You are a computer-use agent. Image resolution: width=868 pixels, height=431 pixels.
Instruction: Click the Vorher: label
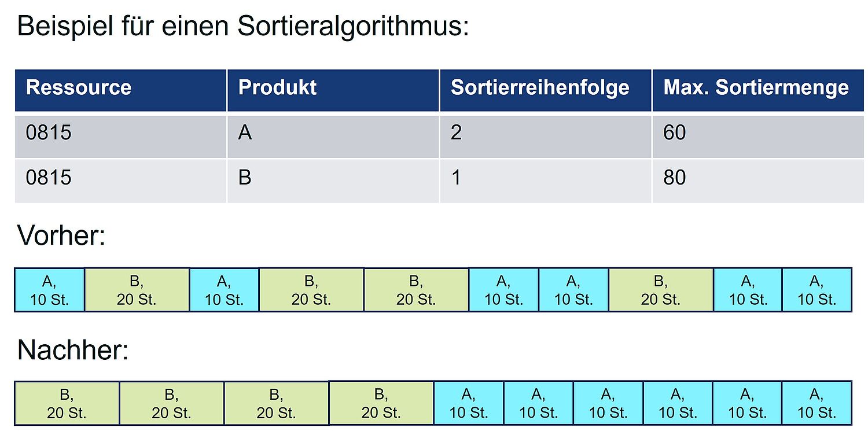(62, 236)
